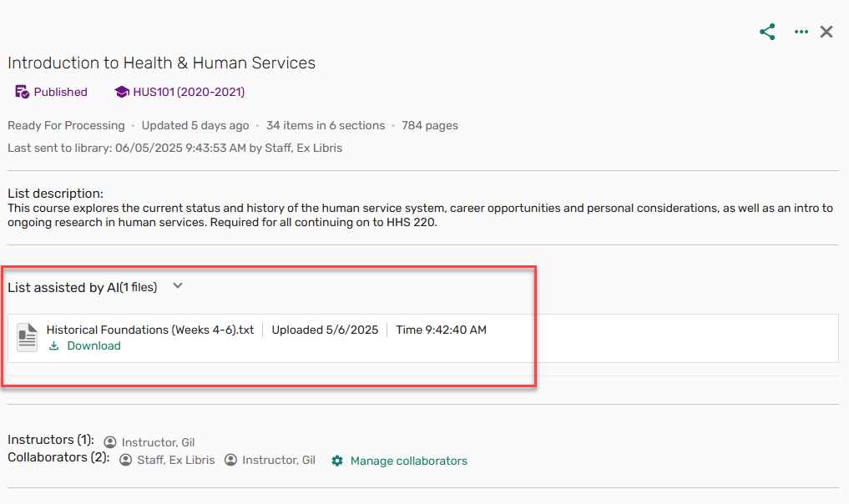
Task: Click the '784 pages' text
Action: tap(430, 126)
